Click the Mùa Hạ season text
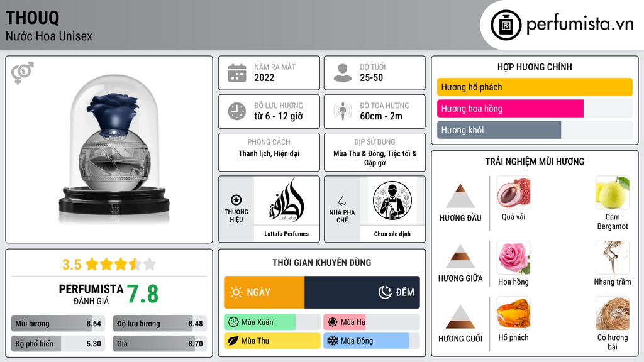 click(x=353, y=322)
